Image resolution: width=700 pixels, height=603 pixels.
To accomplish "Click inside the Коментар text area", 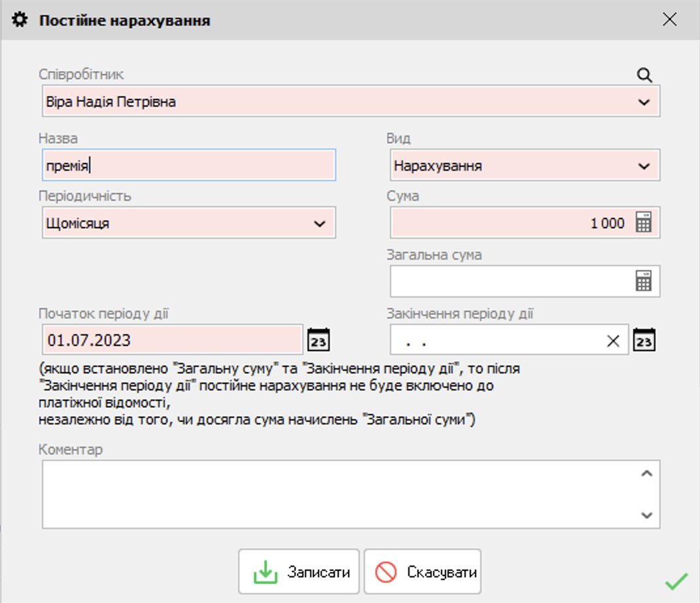I will click(x=340, y=494).
